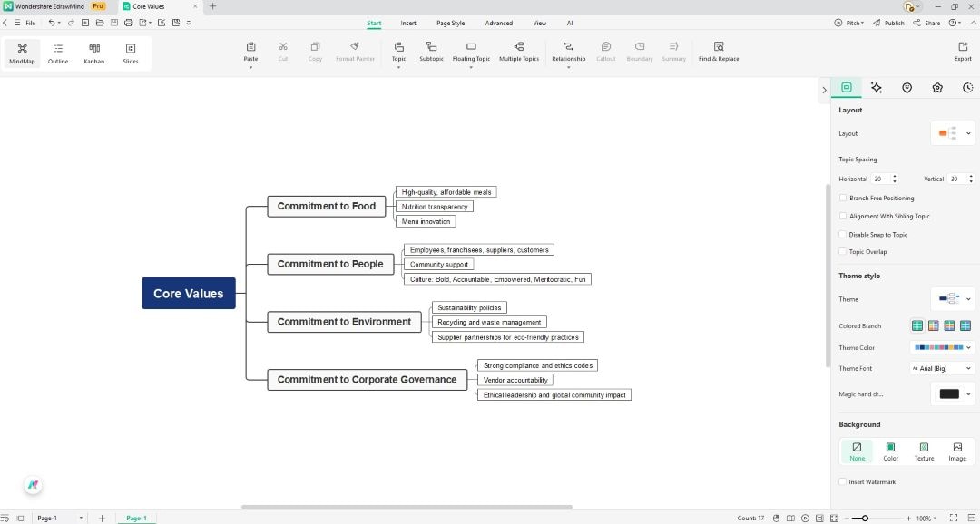Expand the Layout style dropdown

click(953, 133)
